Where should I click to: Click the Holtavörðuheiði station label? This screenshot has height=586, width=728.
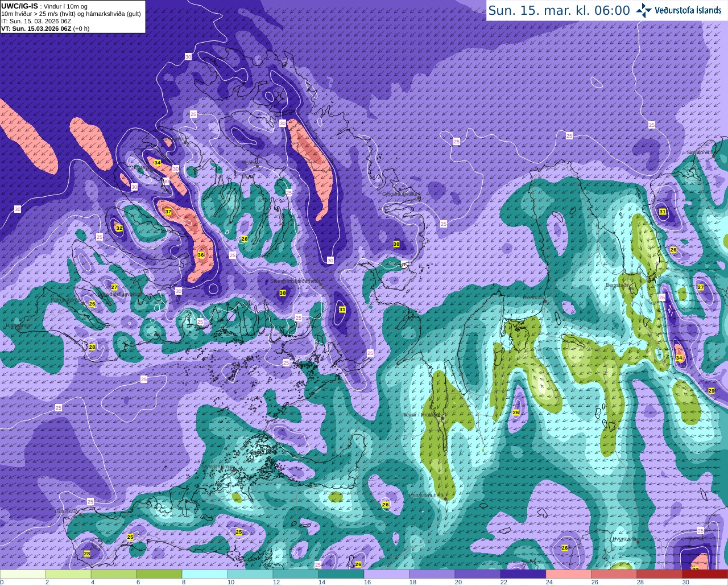point(427,496)
